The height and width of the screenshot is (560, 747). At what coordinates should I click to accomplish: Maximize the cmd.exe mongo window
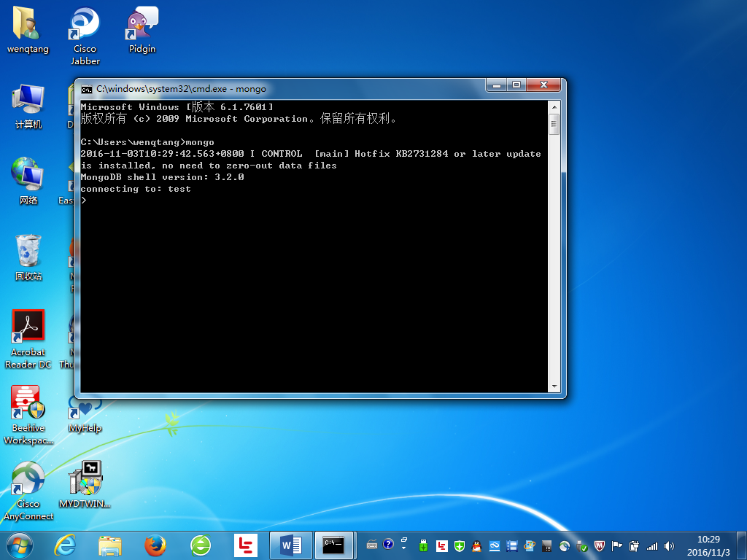click(x=516, y=85)
